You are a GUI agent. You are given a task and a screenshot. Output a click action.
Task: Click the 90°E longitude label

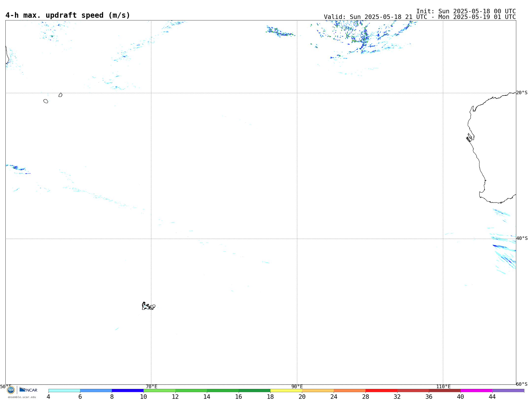point(297,386)
